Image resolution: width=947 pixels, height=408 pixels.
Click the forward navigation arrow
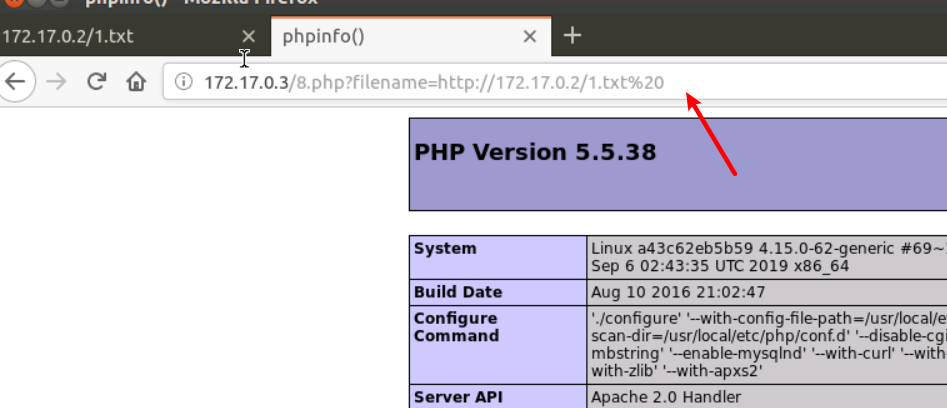56,81
